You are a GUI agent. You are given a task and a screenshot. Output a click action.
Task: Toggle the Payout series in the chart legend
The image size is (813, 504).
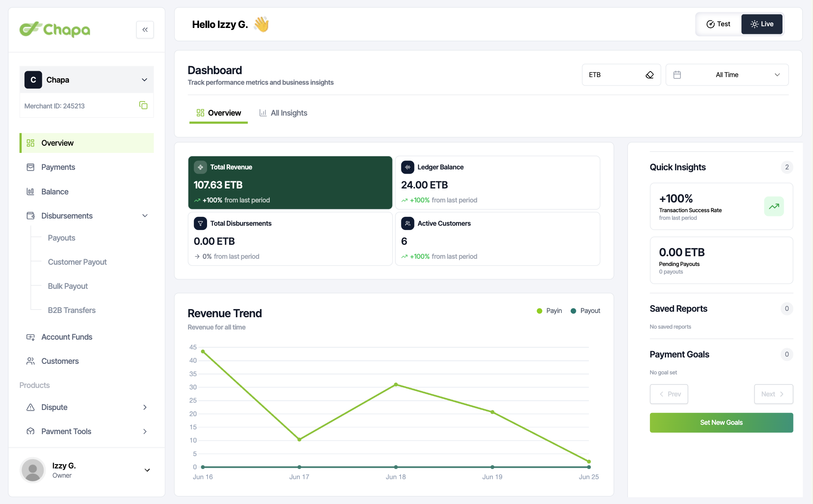click(x=585, y=311)
